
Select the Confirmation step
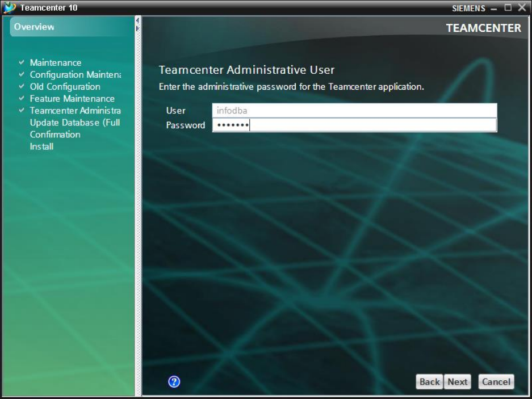click(55, 135)
